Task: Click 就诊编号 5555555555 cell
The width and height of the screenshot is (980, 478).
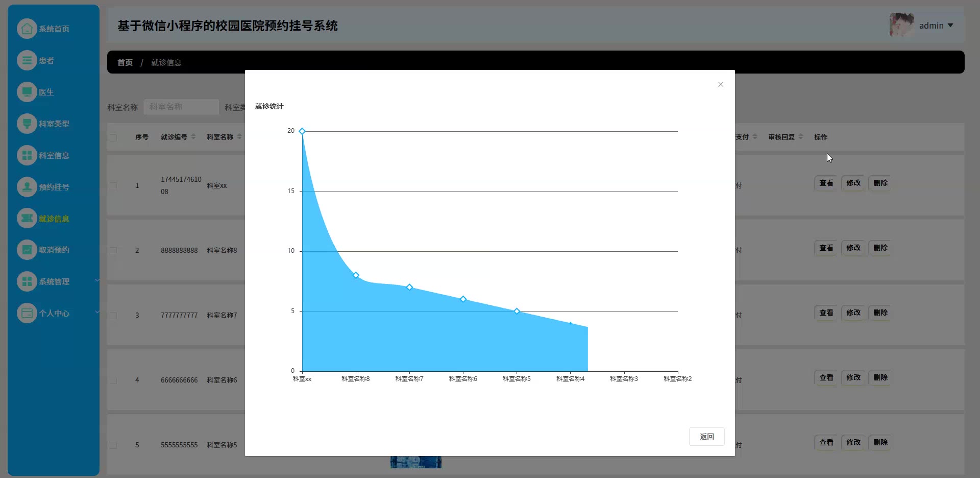Action: (x=179, y=445)
